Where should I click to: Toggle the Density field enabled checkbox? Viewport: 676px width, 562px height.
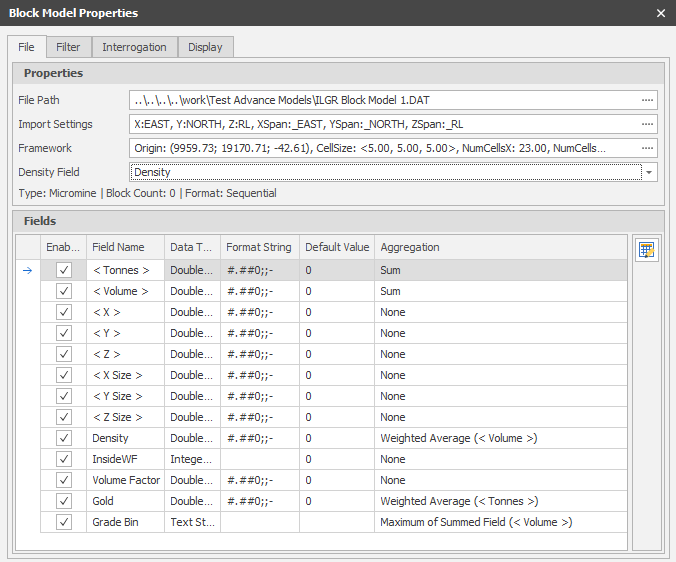pos(64,438)
